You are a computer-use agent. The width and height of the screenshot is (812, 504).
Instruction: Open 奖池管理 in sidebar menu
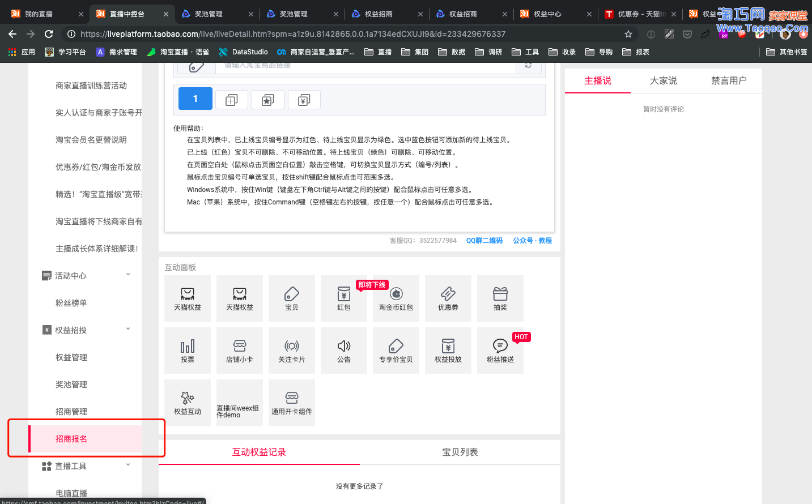pos(71,385)
